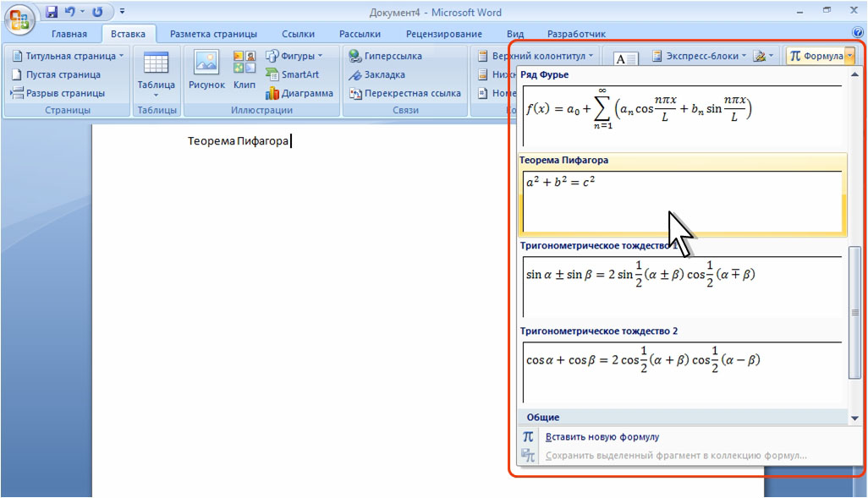Insert a chart via Диаграмма
Screen dimensions: 868x498
pos(299,93)
